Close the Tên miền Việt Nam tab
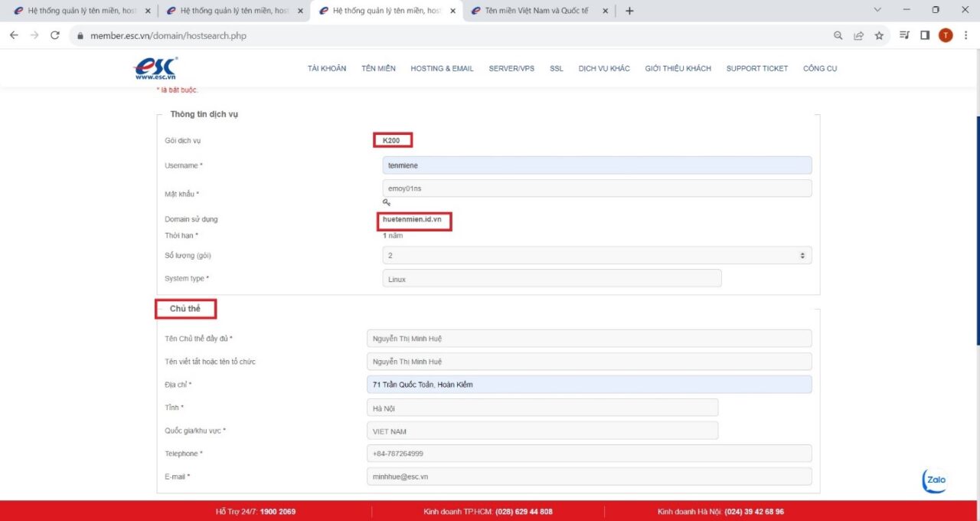980x521 pixels. tap(606, 11)
